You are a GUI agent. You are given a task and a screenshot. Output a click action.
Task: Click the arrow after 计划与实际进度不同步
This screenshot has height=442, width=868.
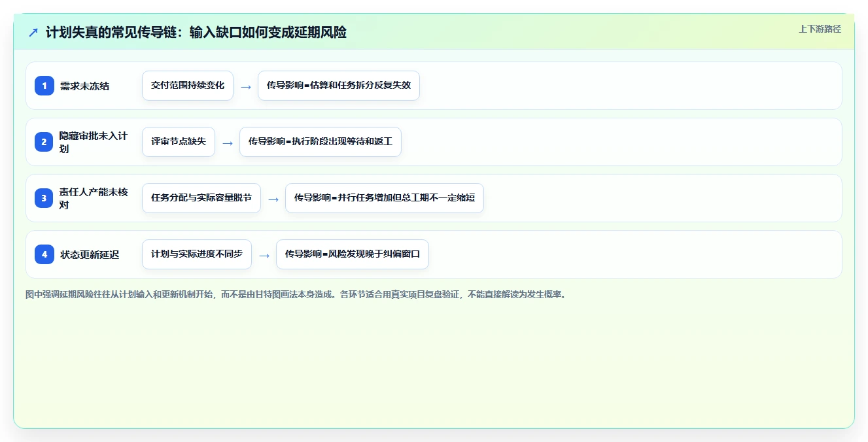tap(264, 255)
